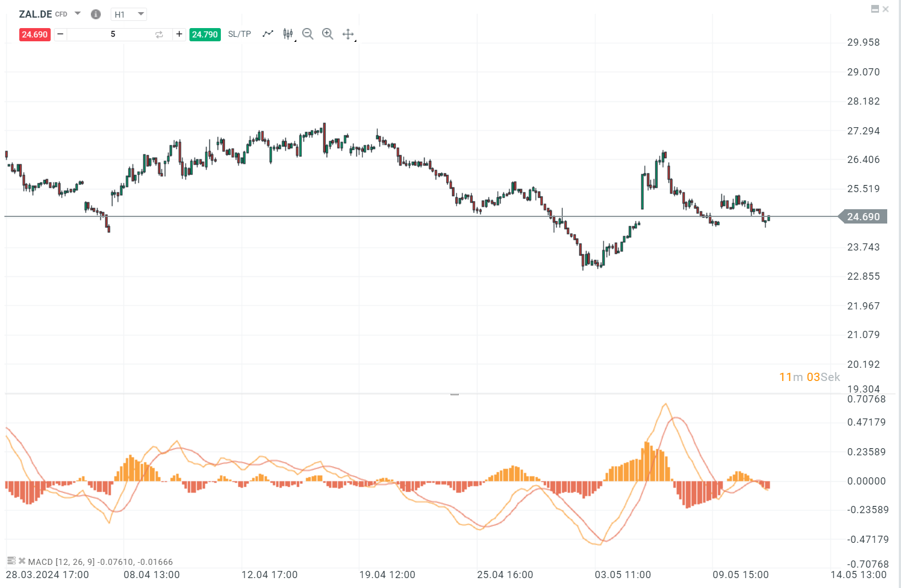Increase trade volume with plus button

click(179, 34)
